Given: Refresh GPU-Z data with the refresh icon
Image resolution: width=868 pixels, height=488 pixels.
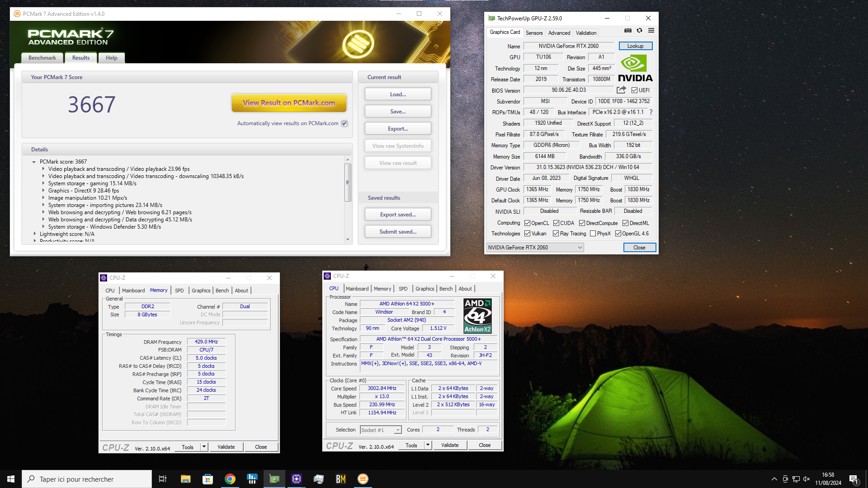Looking at the screenshot, I should point(639,31).
